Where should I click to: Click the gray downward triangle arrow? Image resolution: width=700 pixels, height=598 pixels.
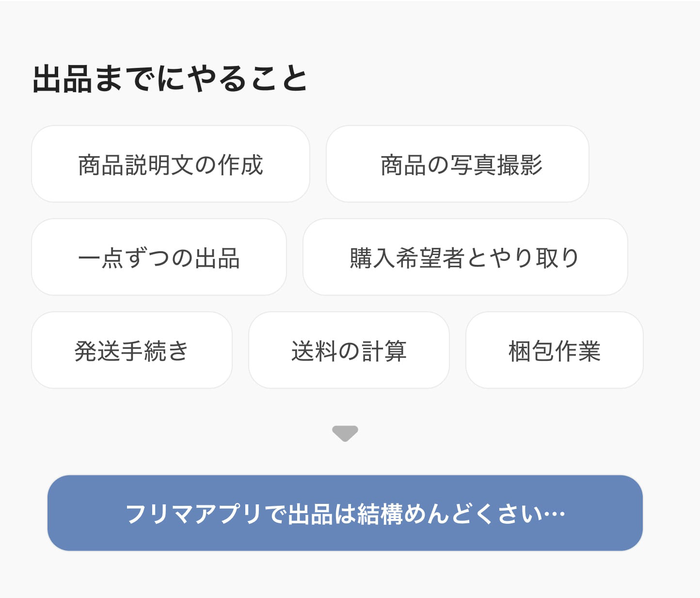point(345,434)
